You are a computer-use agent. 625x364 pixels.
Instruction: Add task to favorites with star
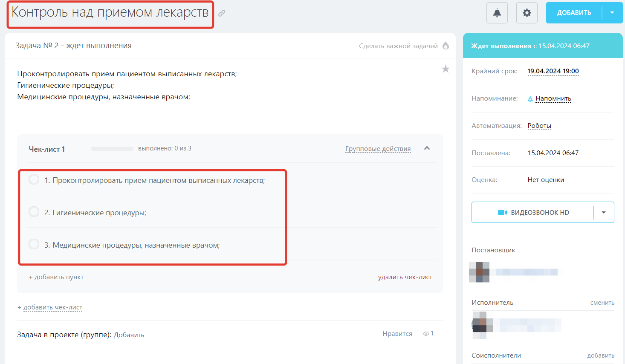coord(446,69)
